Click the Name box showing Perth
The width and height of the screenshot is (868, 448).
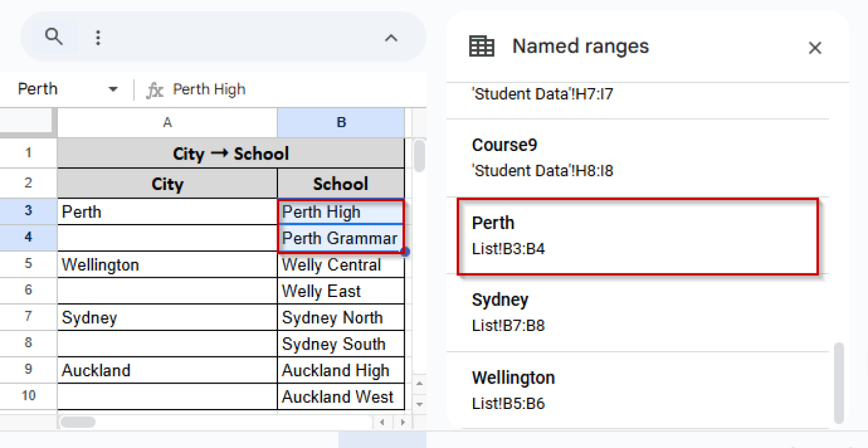37,89
